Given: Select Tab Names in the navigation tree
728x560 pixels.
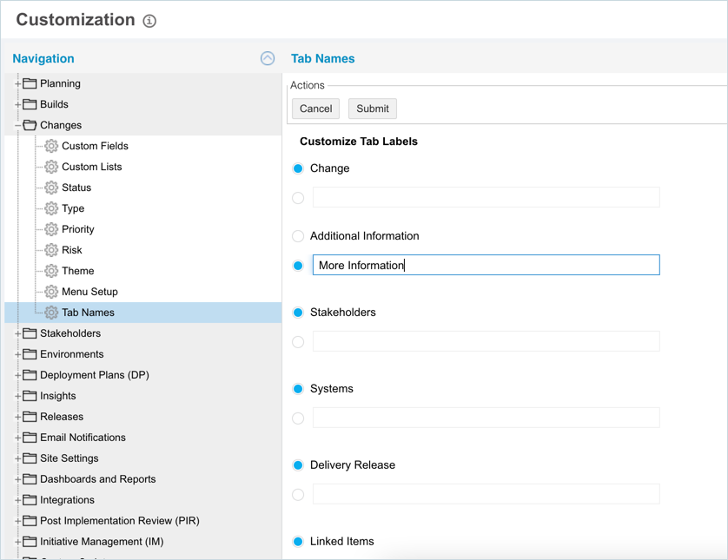Looking at the screenshot, I should (88, 313).
